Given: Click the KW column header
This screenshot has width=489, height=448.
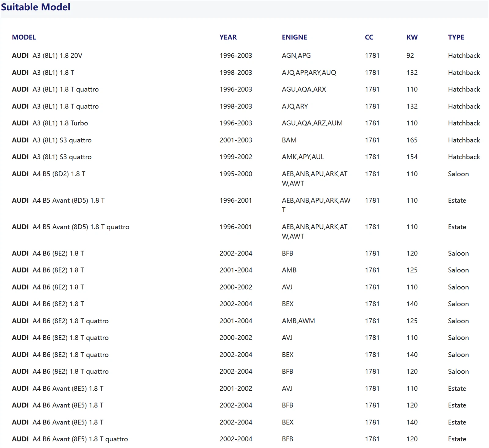Looking at the screenshot, I should (x=412, y=37).
